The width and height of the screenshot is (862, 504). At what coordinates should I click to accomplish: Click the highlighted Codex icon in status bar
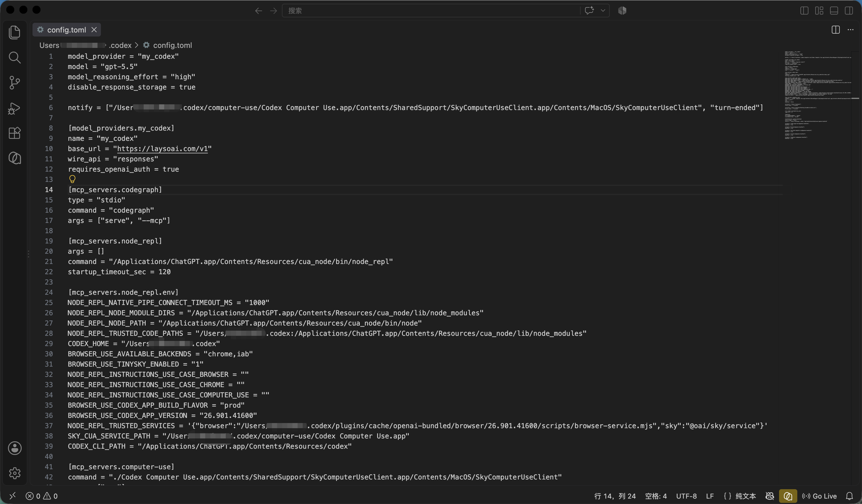point(788,496)
